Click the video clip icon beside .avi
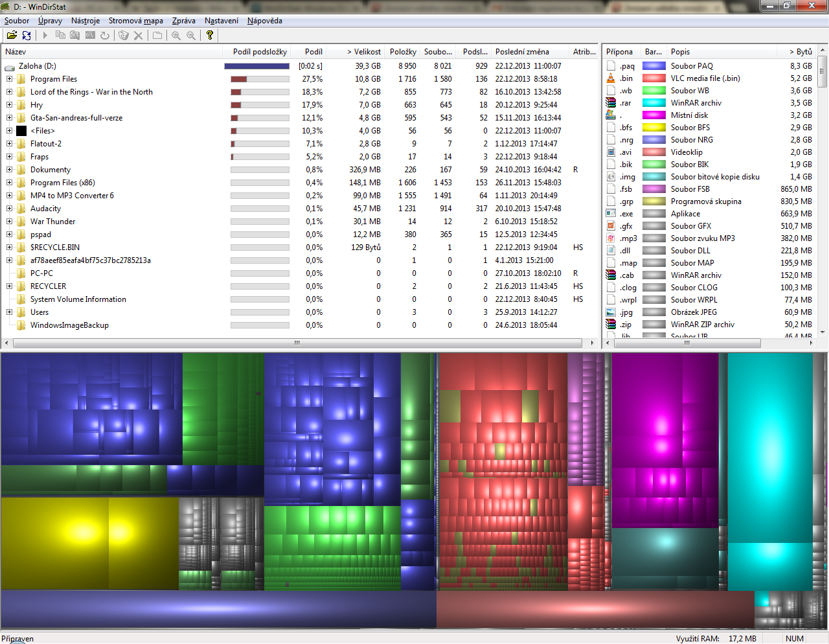829x644 pixels. pos(611,152)
